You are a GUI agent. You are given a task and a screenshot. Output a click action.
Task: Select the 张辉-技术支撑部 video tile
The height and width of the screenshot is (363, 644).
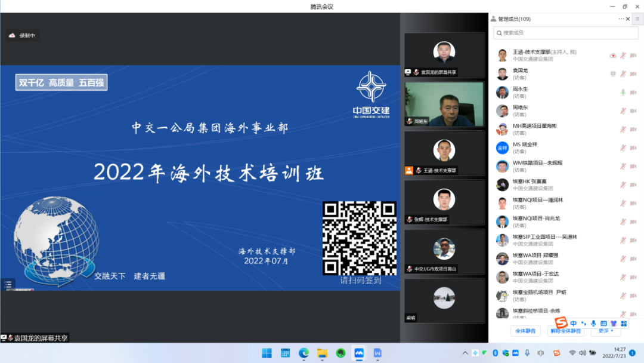click(444, 202)
